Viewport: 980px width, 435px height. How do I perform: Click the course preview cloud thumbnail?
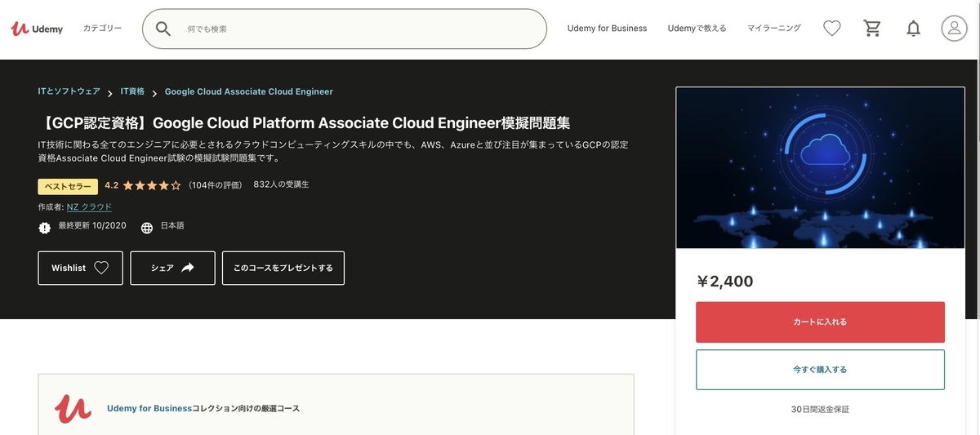[820, 167]
